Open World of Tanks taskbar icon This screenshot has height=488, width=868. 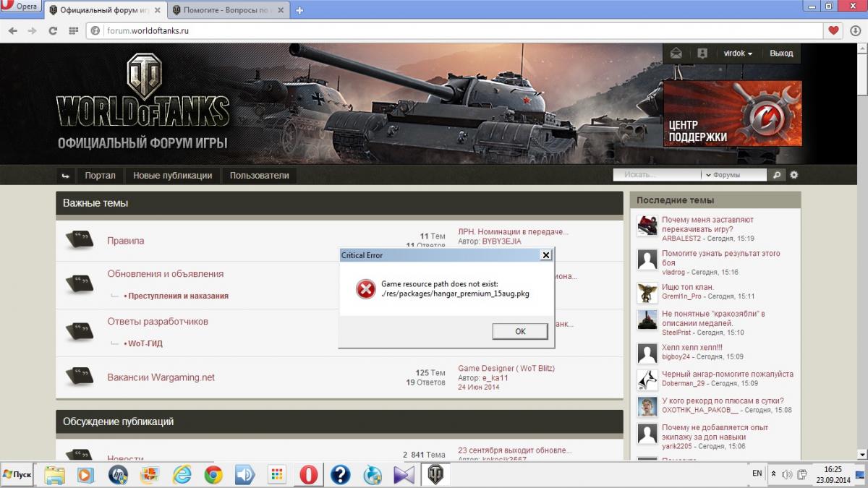pos(435,474)
